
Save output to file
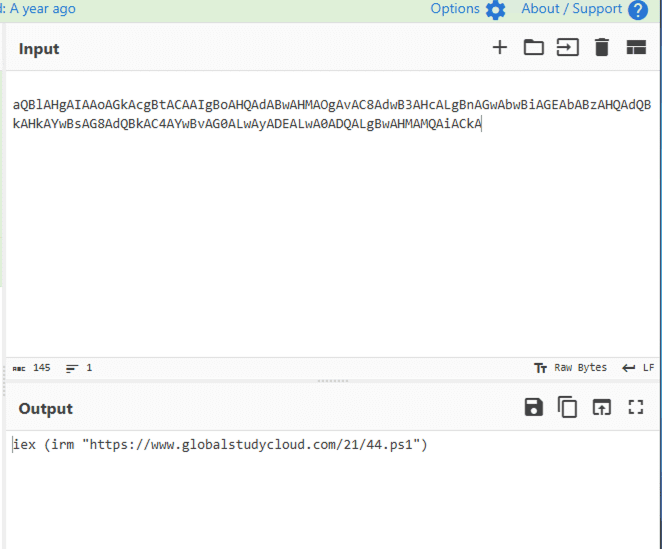point(534,407)
